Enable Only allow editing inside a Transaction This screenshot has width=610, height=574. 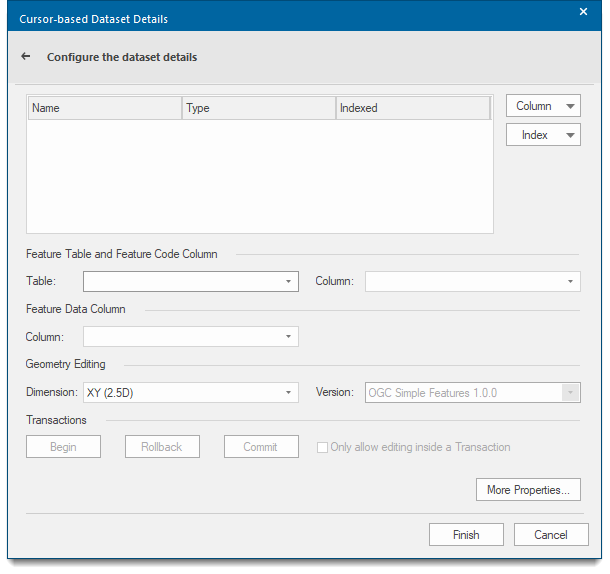pyautogui.click(x=322, y=447)
